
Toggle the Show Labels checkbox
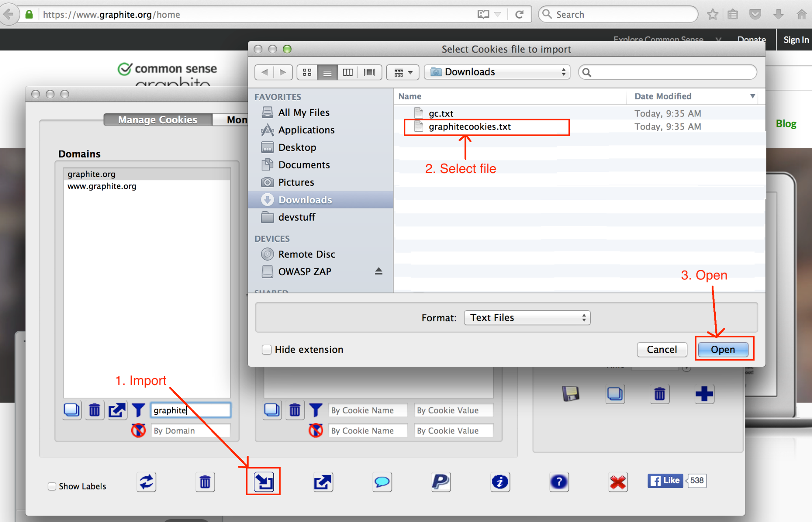[52, 486]
